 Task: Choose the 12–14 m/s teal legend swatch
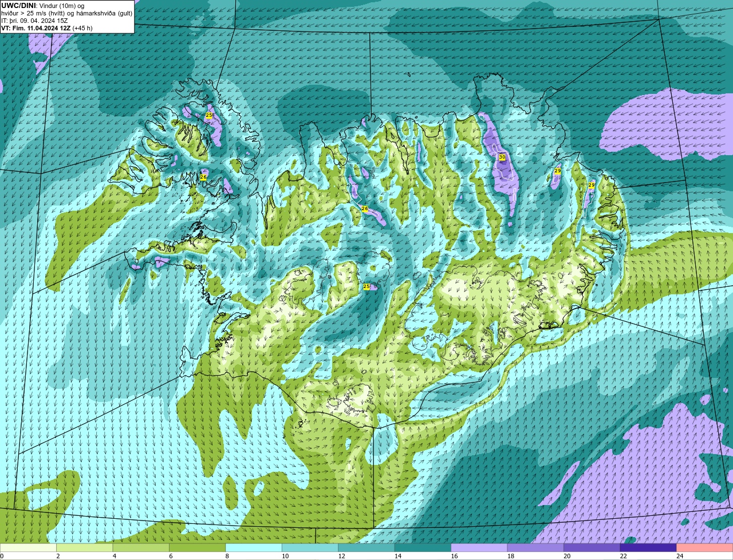pyautogui.click(x=366, y=547)
